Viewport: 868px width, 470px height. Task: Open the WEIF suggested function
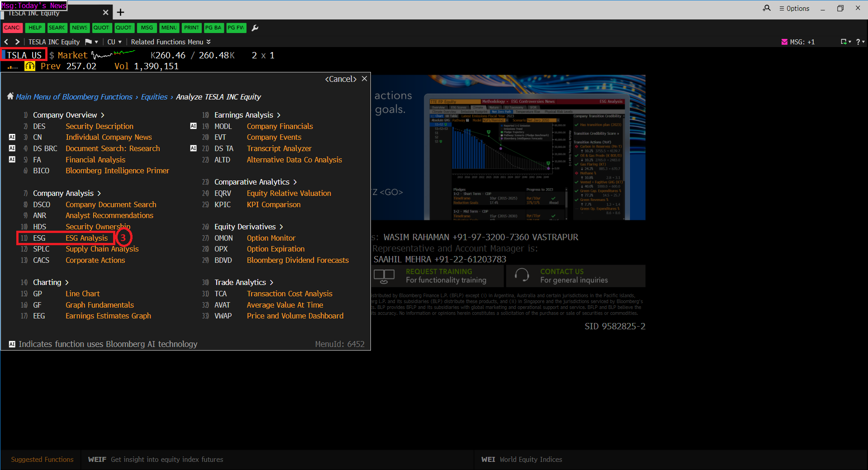pos(156,460)
